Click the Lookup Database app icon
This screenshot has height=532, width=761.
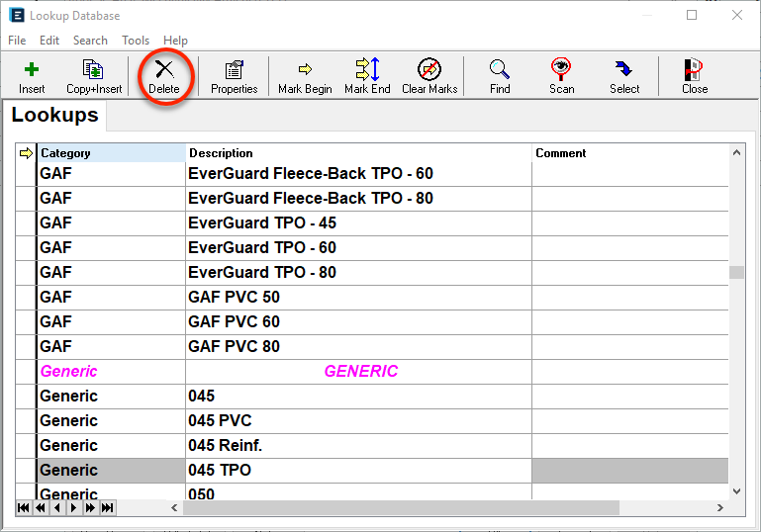(x=16, y=16)
